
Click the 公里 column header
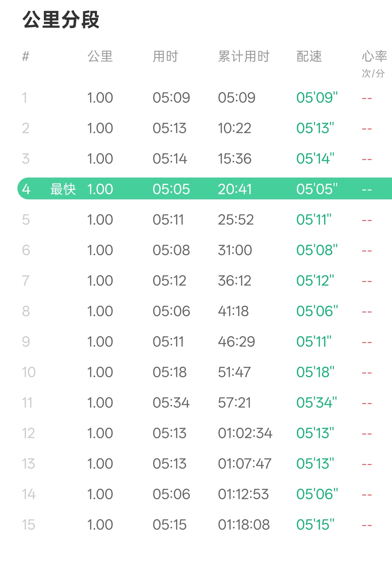pos(100,56)
